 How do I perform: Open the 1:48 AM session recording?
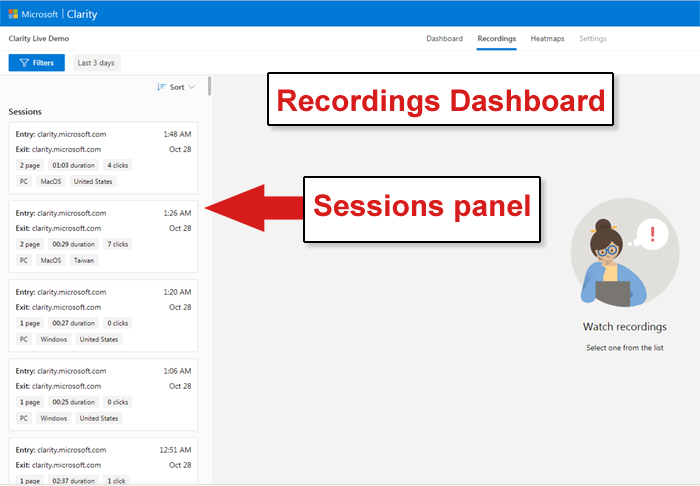coord(103,157)
